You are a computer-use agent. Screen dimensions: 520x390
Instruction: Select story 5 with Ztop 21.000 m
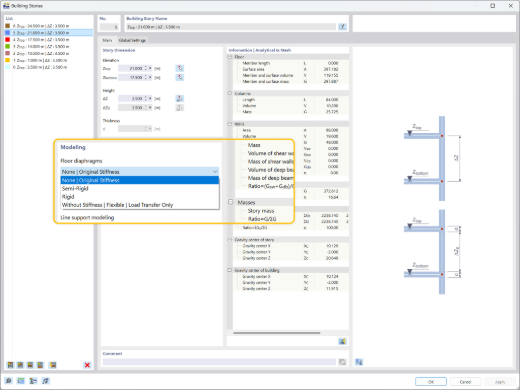pos(49,33)
